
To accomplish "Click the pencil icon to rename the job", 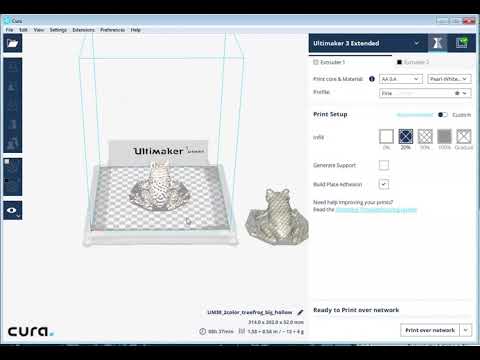I will [x=300, y=312].
